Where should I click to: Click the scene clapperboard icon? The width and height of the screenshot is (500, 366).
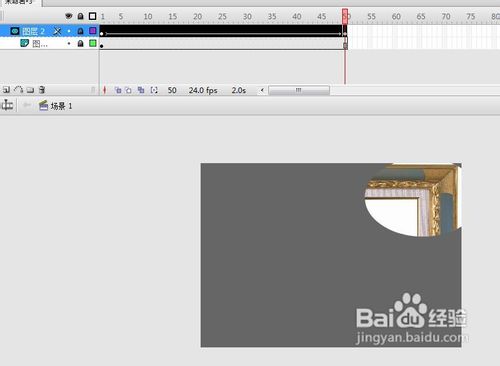tap(43, 106)
